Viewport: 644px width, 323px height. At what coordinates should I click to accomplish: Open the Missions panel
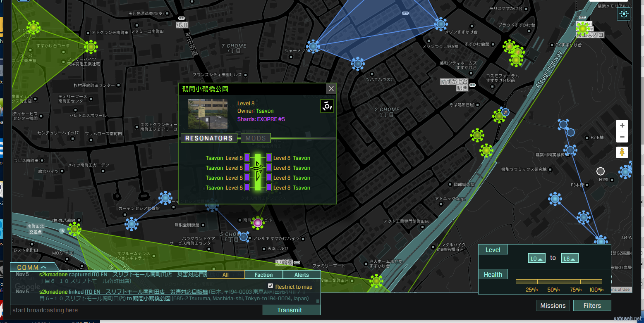553,306
